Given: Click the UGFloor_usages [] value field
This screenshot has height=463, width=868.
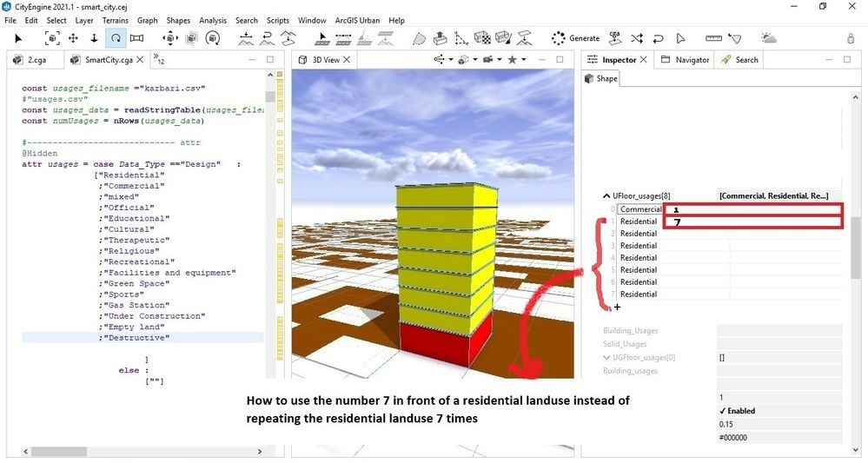Looking at the screenshot, I should coord(779,357).
